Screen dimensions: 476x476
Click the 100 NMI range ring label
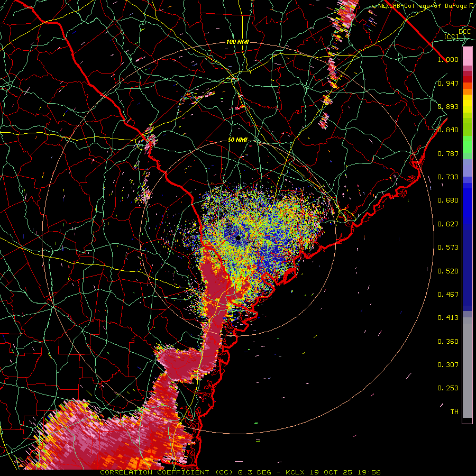(x=237, y=42)
